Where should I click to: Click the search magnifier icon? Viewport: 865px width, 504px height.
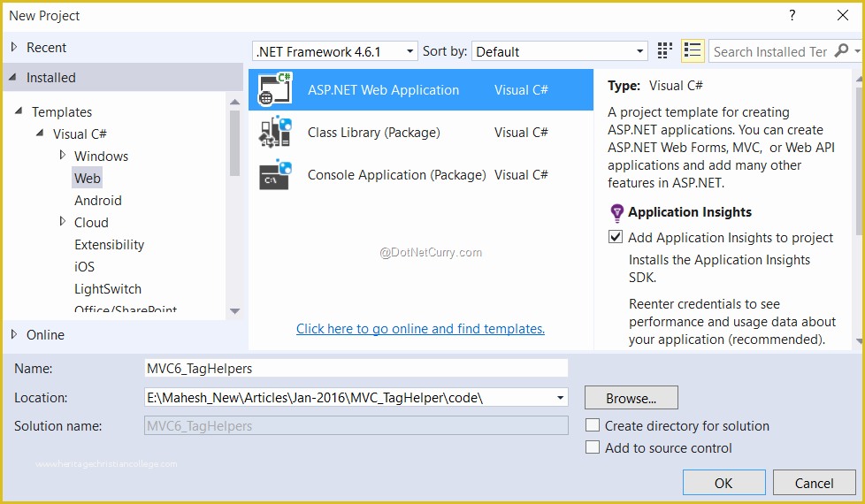(x=841, y=50)
